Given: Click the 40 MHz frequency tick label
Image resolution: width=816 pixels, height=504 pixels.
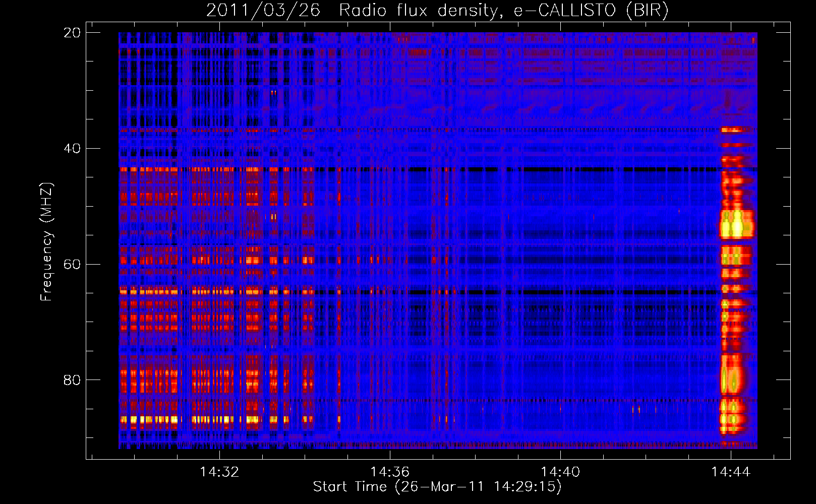Looking at the screenshot, I should 72,149.
